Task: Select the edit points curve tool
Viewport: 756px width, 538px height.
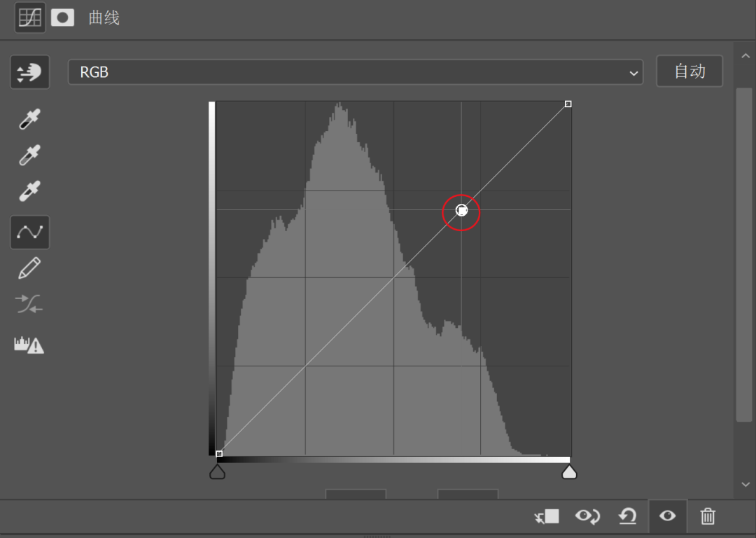Action: pyautogui.click(x=29, y=232)
